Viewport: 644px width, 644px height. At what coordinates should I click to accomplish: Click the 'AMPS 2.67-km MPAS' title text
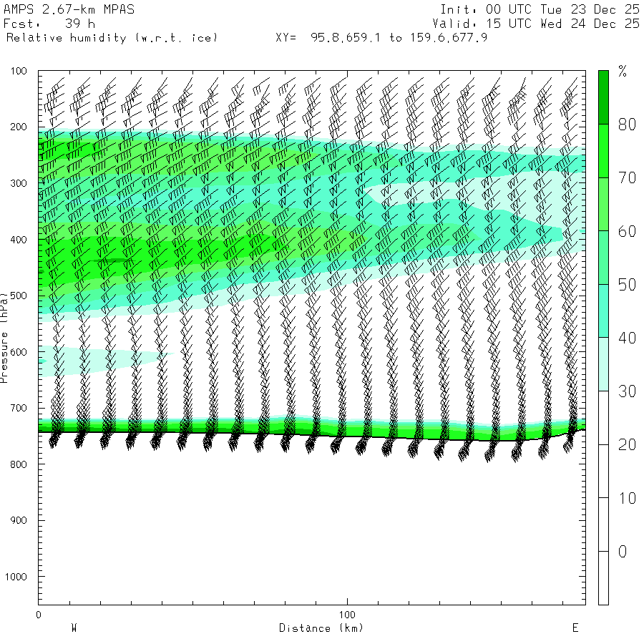pos(69,9)
